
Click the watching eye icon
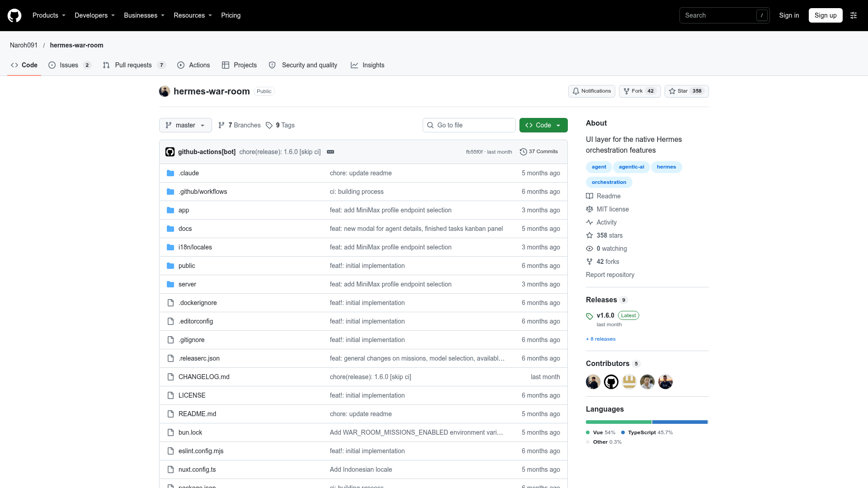point(590,249)
